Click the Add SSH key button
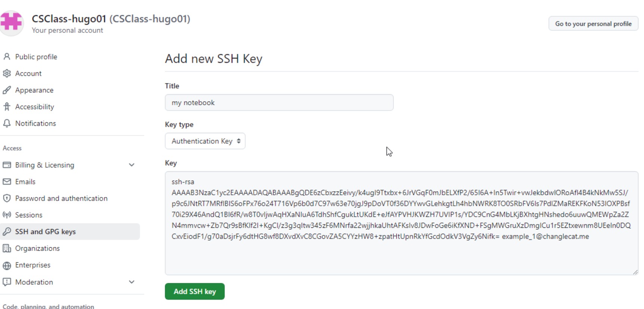644x309 pixels. tap(195, 291)
